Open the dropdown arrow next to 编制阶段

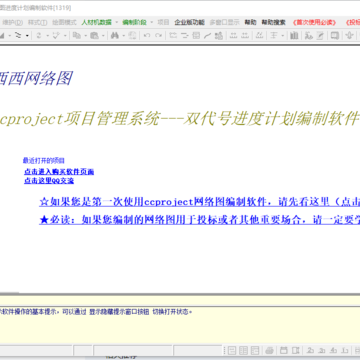tap(152, 22)
